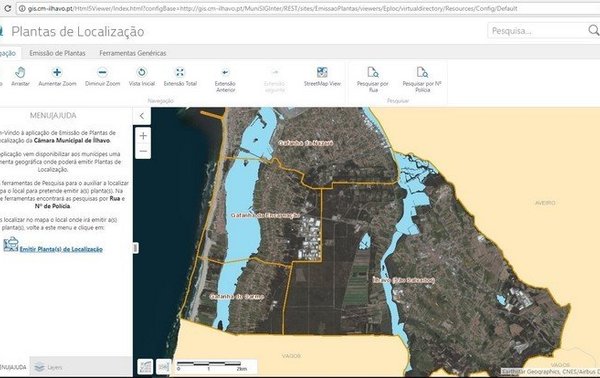The image size is (600, 378).
Task: Click the search magnifier icon
Action: pyautogui.click(x=593, y=30)
